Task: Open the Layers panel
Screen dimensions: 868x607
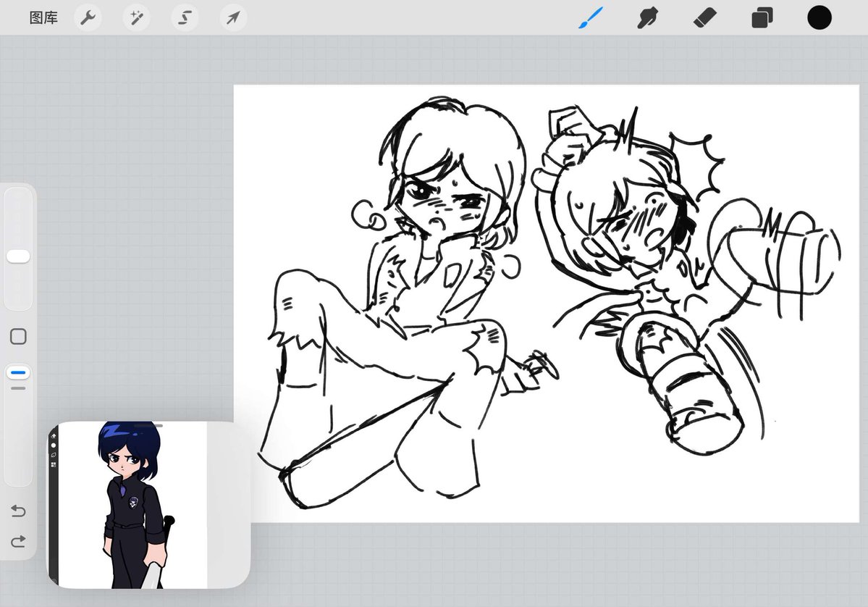Action: click(762, 17)
